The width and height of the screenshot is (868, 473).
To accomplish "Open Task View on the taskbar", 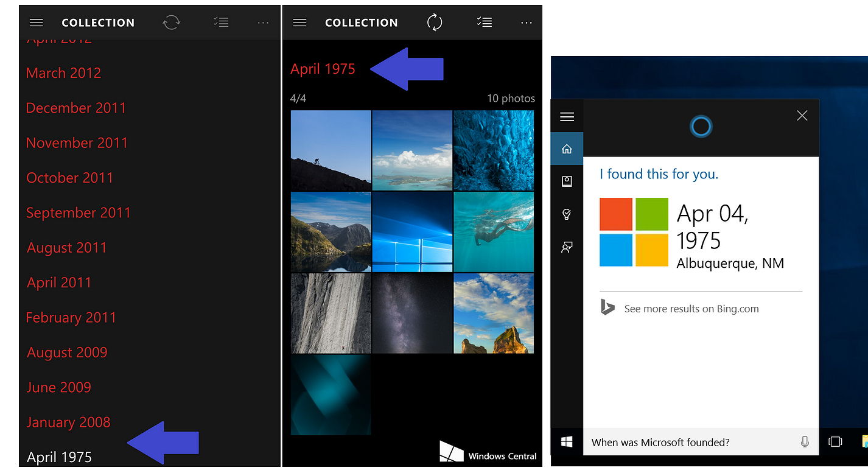I will coord(835,441).
